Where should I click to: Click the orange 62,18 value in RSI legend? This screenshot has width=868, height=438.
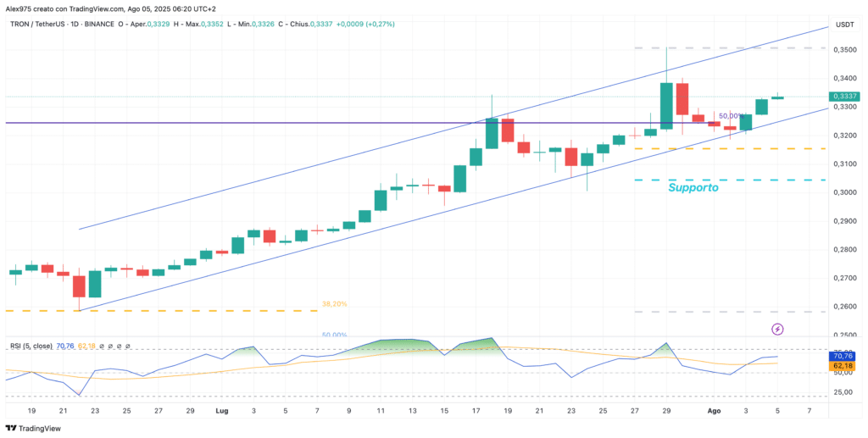tap(87, 347)
